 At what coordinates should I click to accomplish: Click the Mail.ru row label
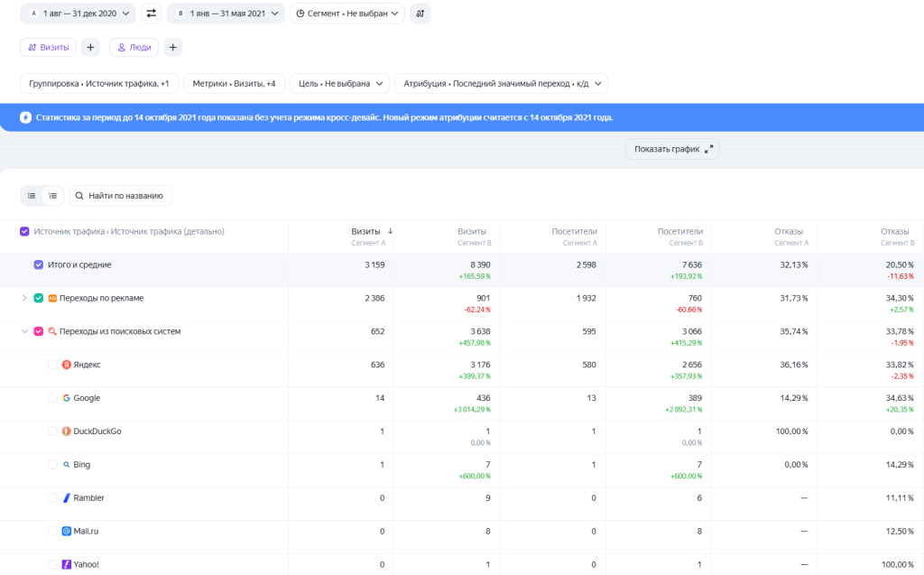pos(86,532)
